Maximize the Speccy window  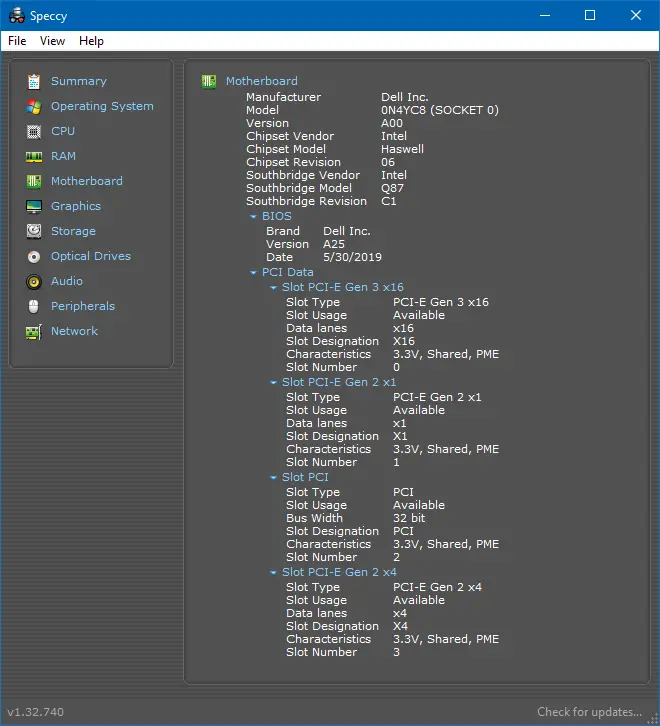pyautogui.click(x=590, y=15)
